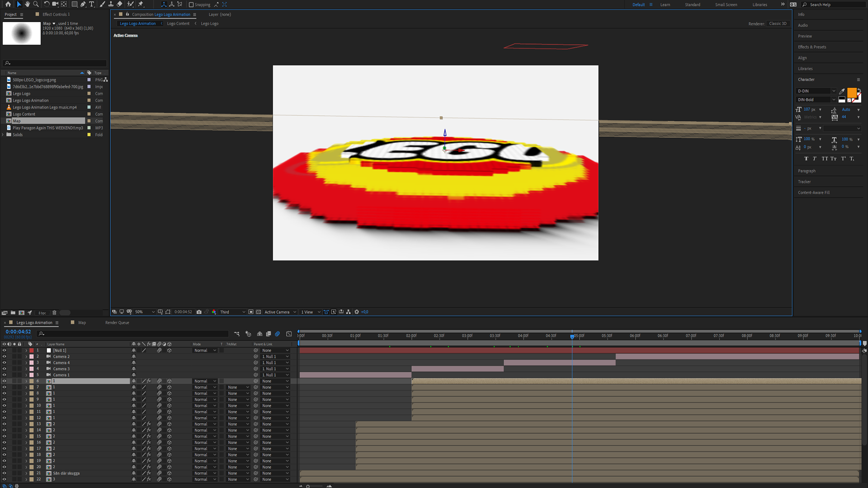Open Mode dropdown for [Null 1] layer
This screenshot has height=488, width=868.
(x=205, y=350)
